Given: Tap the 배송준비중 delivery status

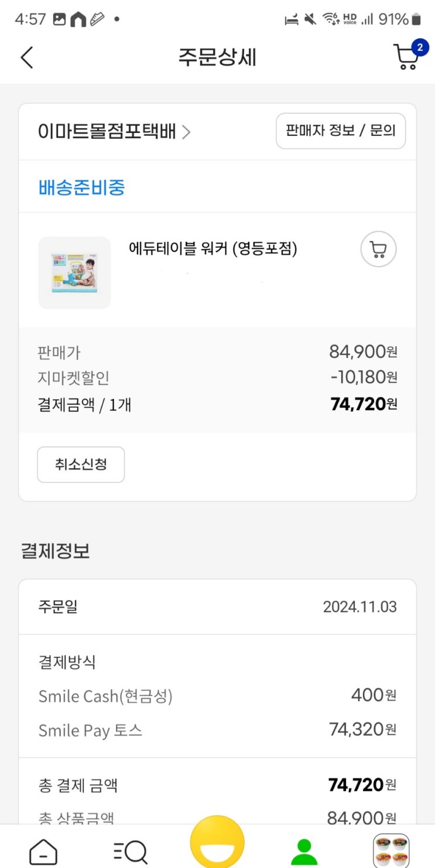Looking at the screenshot, I should point(82,187).
